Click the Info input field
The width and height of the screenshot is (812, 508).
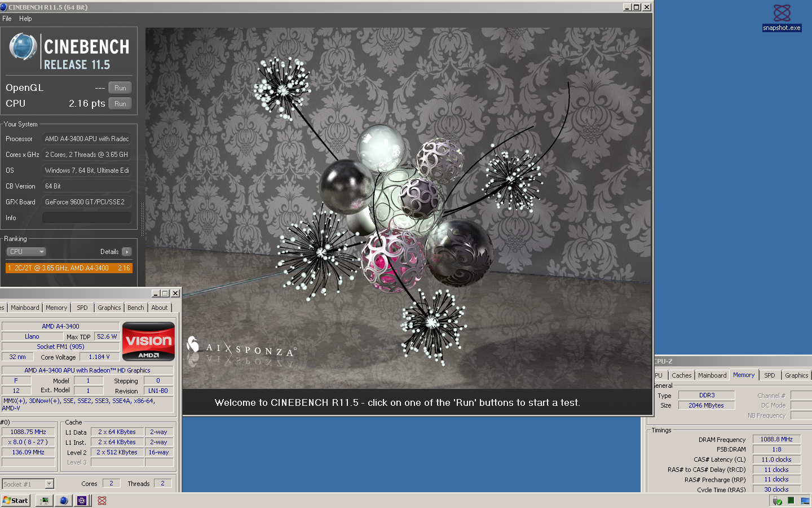coord(87,218)
